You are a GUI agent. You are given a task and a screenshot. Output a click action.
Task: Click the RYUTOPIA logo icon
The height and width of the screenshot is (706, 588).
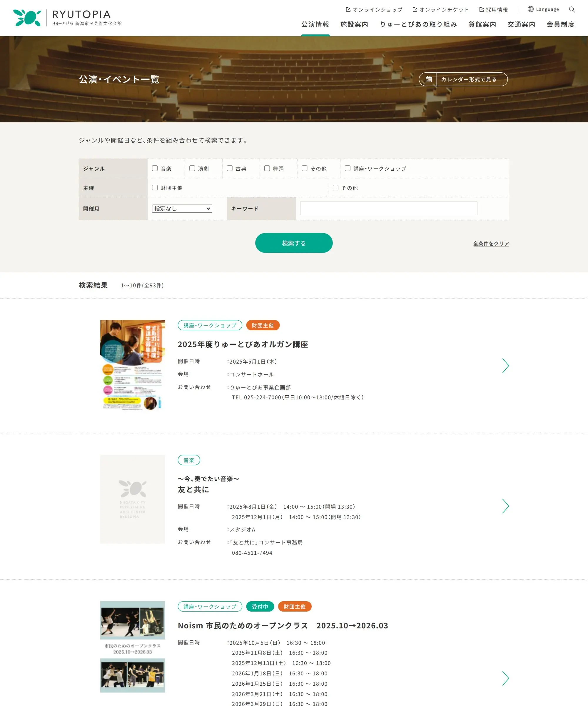pyautogui.click(x=27, y=18)
